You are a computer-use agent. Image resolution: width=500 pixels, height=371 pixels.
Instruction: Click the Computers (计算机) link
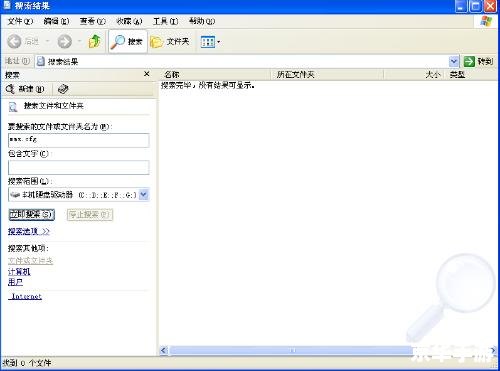click(19, 272)
